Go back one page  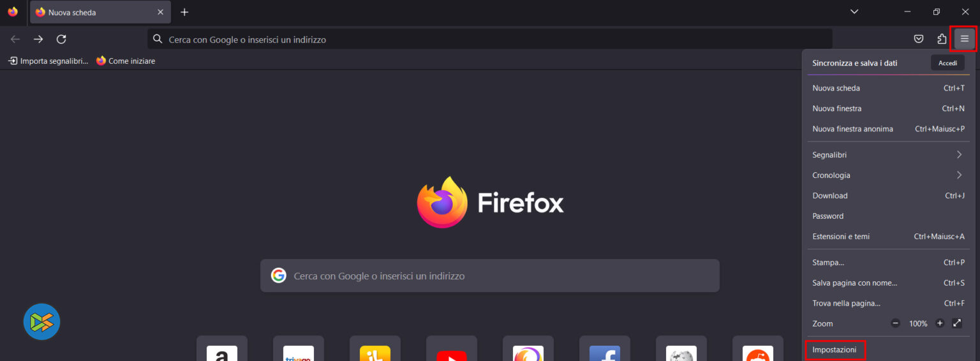pos(15,39)
